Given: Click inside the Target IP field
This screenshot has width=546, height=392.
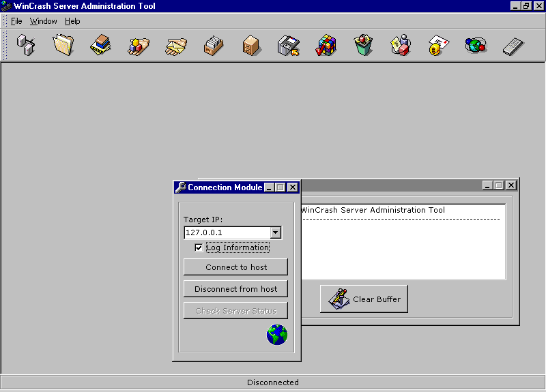Looking at the screenshot, I should tap(226, 232).
